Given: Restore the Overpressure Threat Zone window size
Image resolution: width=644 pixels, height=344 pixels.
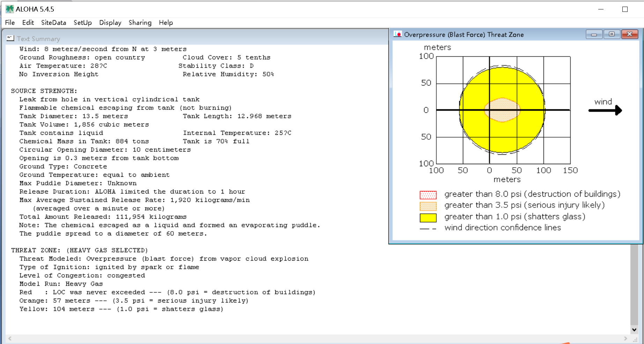Looking at the screenshot, I should [x=612, y=34].
